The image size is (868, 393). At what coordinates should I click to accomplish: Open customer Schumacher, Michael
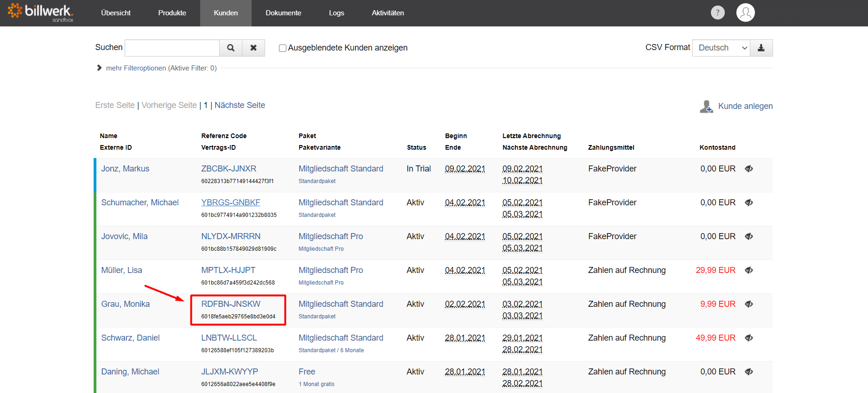[x=140, y=203]
